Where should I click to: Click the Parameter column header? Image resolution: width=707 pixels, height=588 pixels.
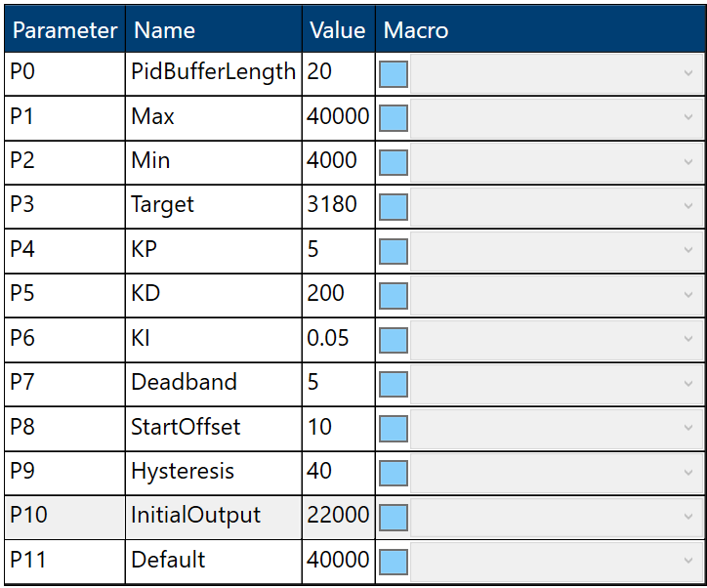[x=64, y=30]
